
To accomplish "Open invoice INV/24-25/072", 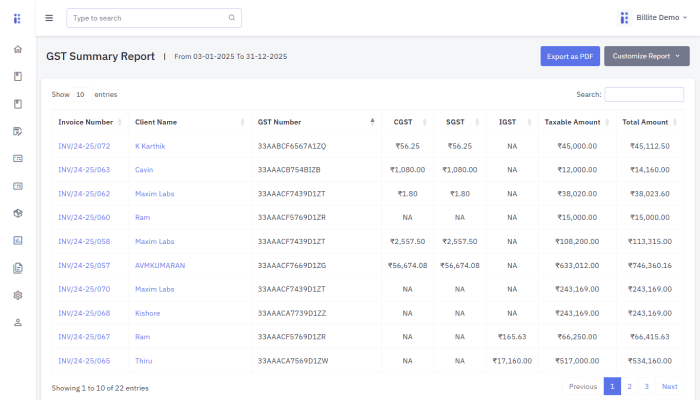I will point(85,146).
